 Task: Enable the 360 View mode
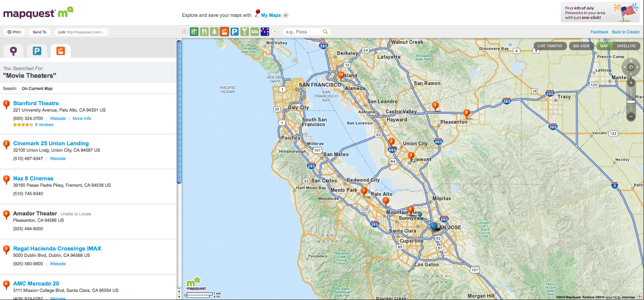click(581, 46)
